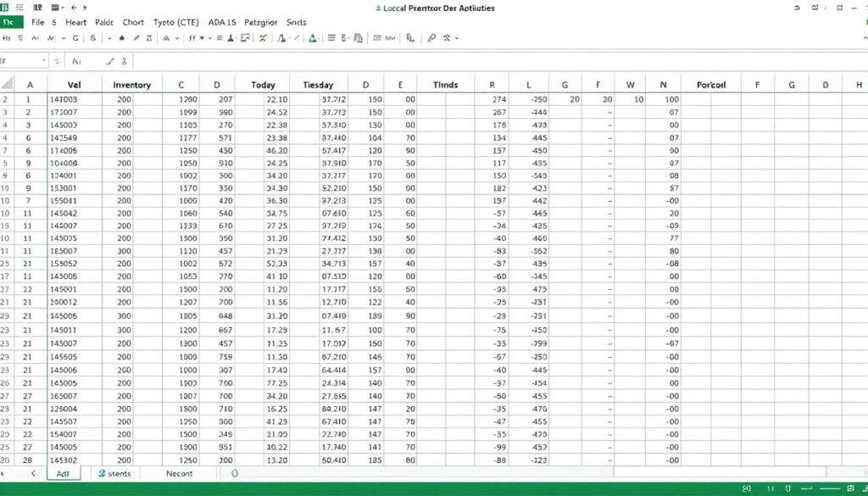Select the W column header
This screenshot has width=868, height=496.
(631, 85)
